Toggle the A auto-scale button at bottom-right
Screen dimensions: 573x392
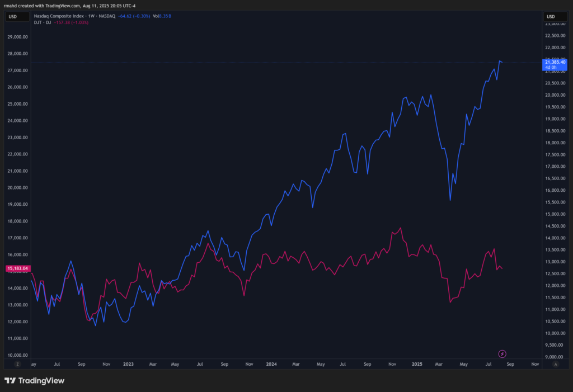555,364
